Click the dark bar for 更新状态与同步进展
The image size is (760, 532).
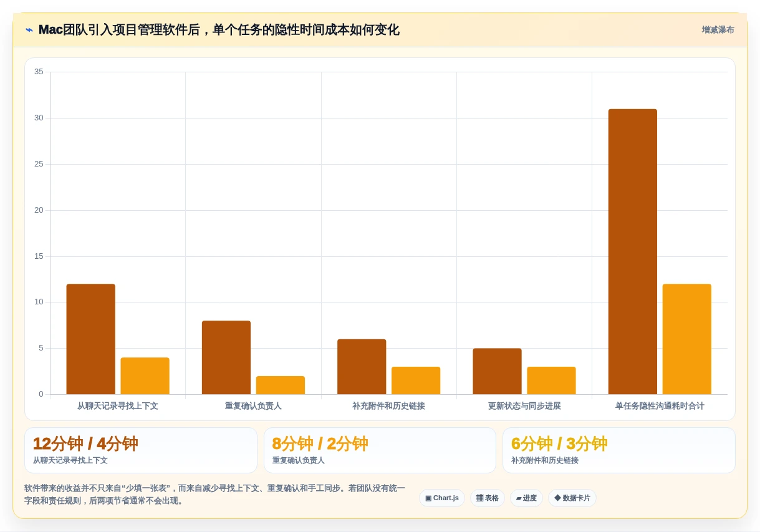pyautogui.click(x=497, y=371)
